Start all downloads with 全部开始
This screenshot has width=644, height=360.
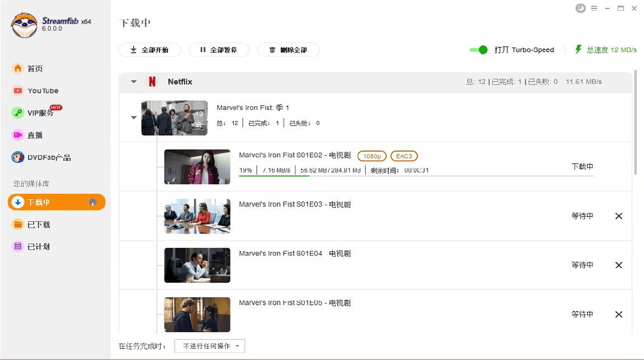[x=149, y=50]
